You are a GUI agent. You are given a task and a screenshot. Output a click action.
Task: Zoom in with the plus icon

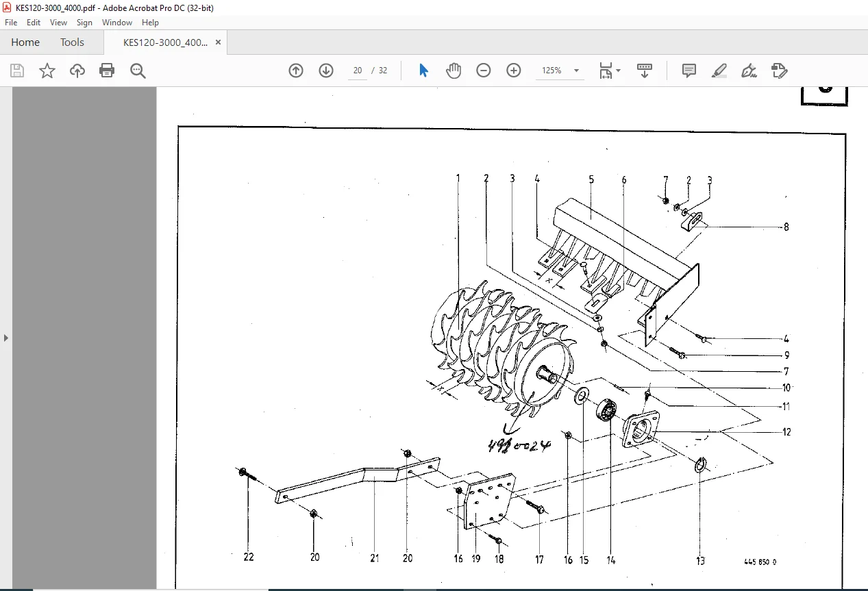(514, 71)
